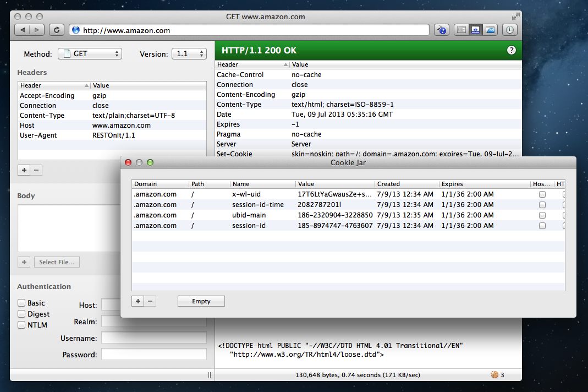The width and height of the screenshot is (588, 392).
Task: Open request history with the clock icon
Action: [510, 30]
